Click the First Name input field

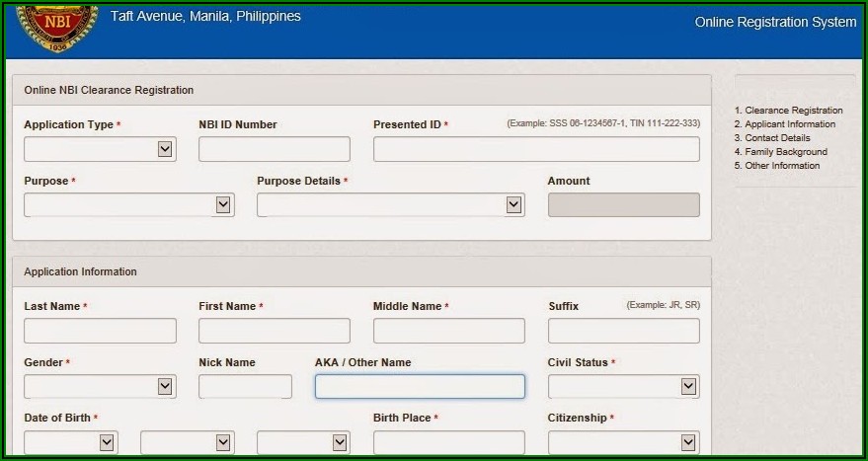click(x=274, y=331)
